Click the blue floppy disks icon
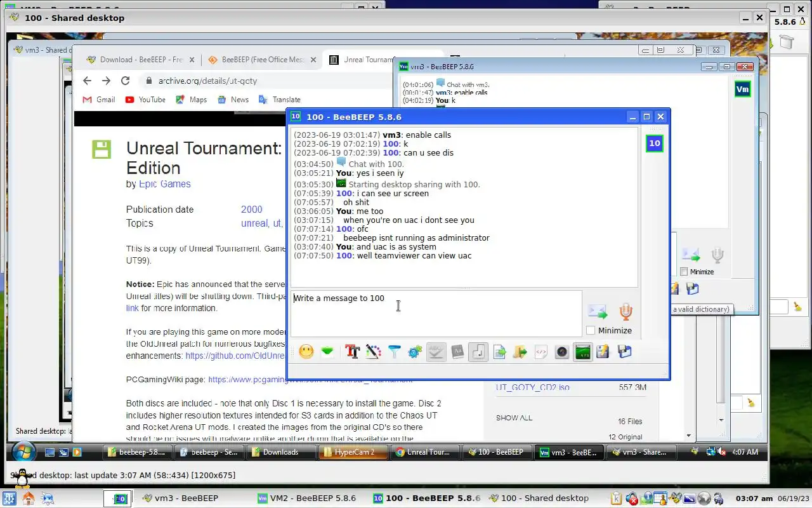 (x=625, y=351)
